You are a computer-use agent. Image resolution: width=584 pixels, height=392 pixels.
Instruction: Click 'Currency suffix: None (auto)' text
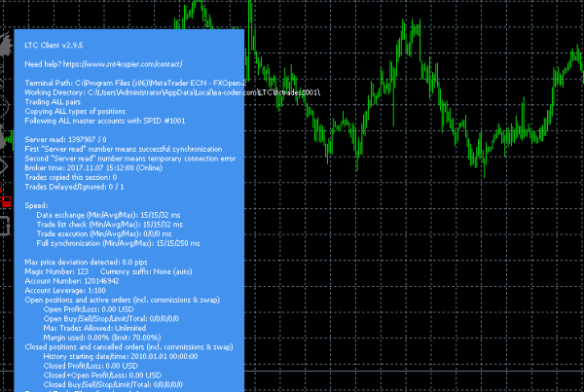146,271
